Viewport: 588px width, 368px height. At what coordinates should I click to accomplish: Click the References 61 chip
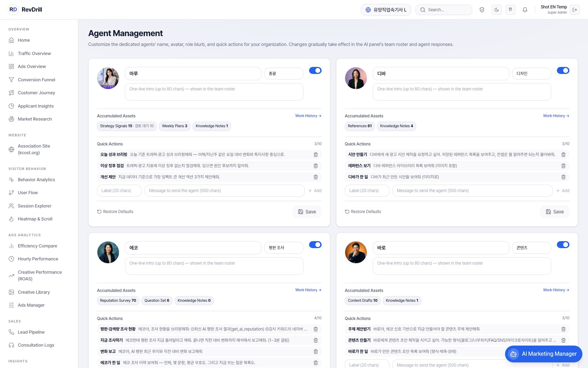tap(360, 126)
